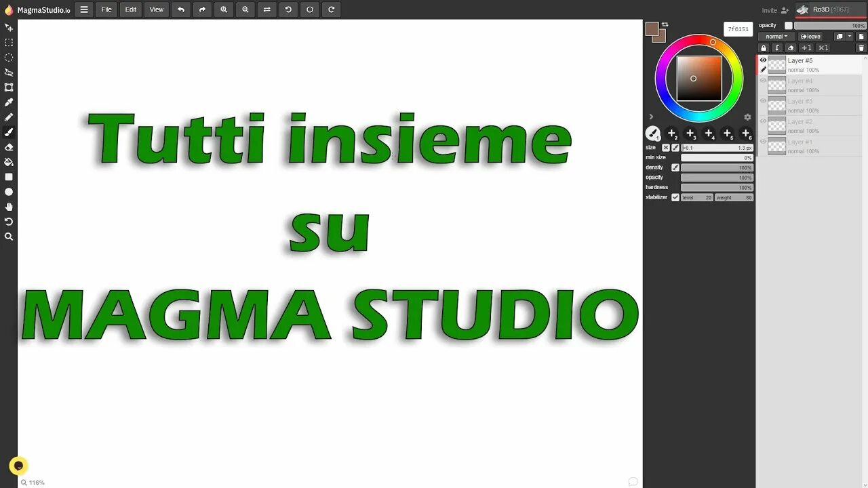Open the help chat bubble
This screenshot has width=868, height=488.
coord(18,466)
